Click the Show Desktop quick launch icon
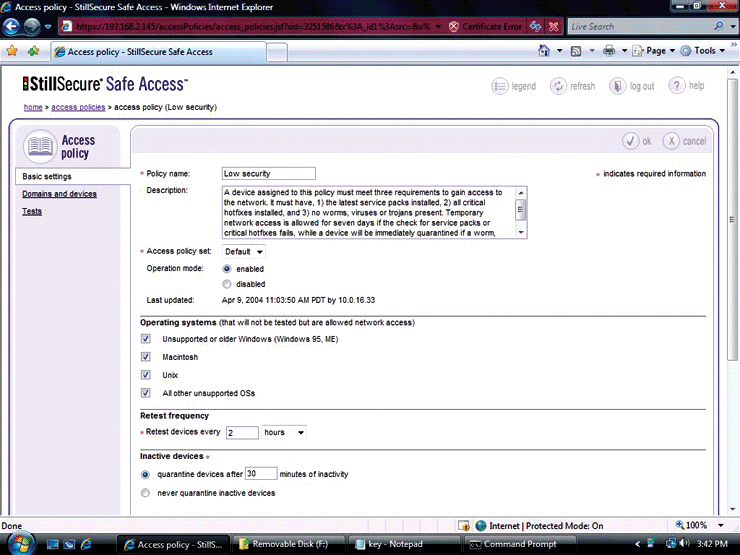The height and width of the screenshot is (555, 740). coord(52,544)
